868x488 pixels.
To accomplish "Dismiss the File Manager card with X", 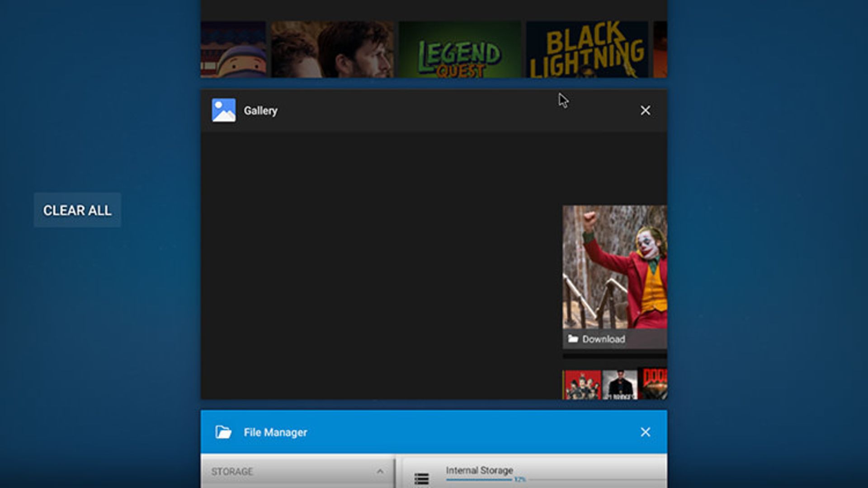I will (645, 432).
